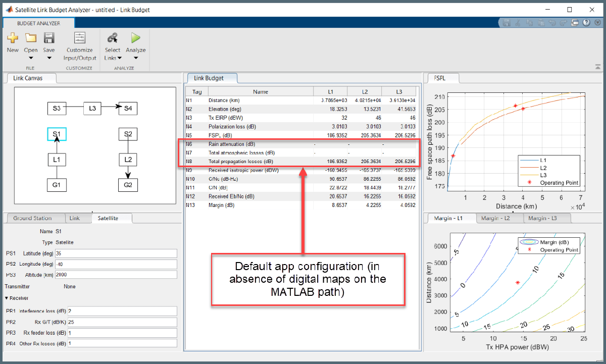
Task: Expand the Save dropdown arrow
Action: pos(49,58)
